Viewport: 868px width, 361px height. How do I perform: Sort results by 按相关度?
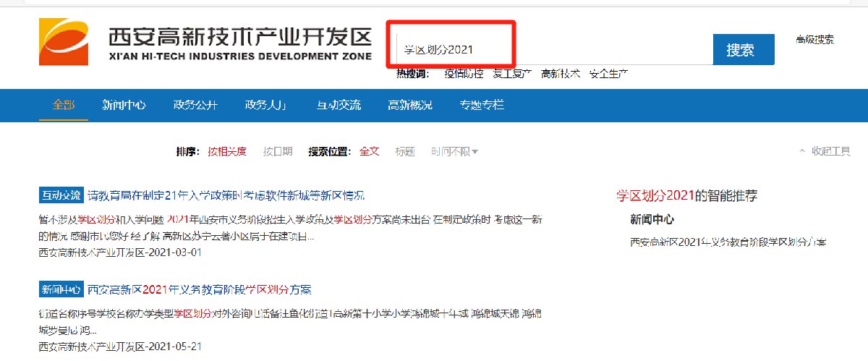(227, 151)
